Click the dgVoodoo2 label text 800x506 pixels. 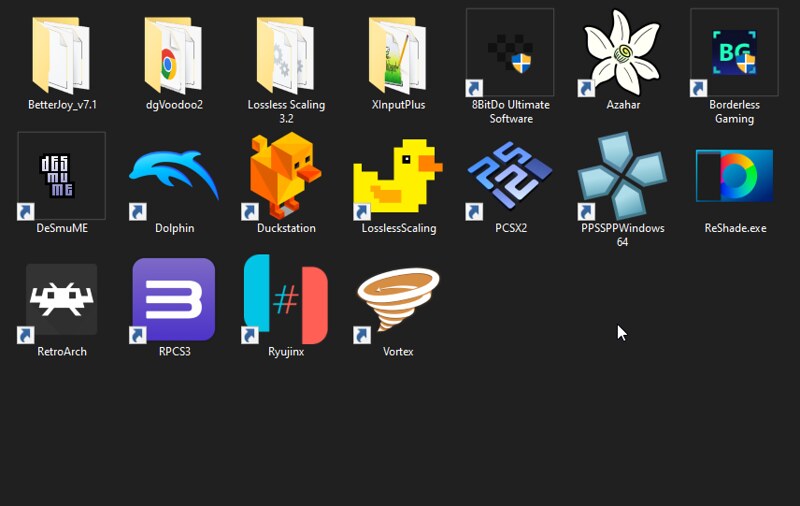coord(174,105)
